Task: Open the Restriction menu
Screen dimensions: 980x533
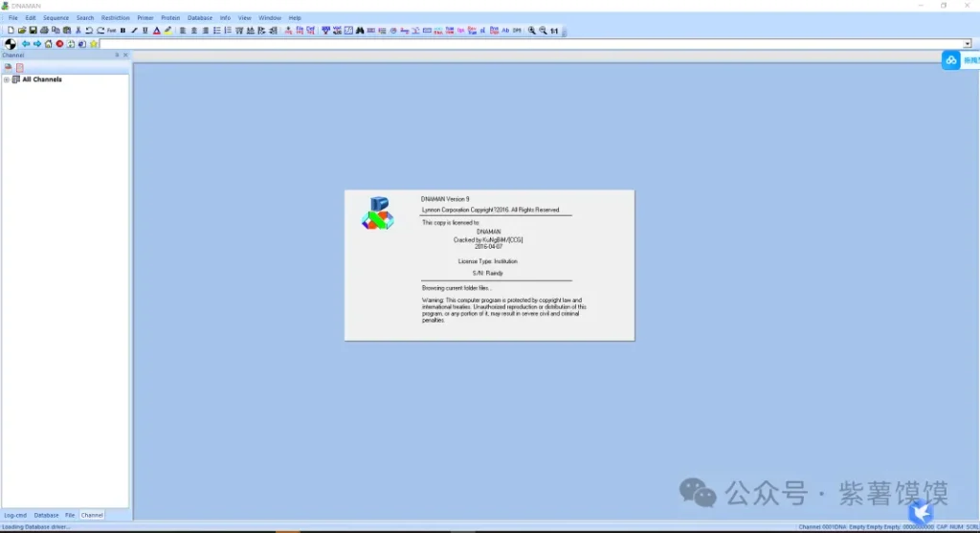Action: pos(115,18)
